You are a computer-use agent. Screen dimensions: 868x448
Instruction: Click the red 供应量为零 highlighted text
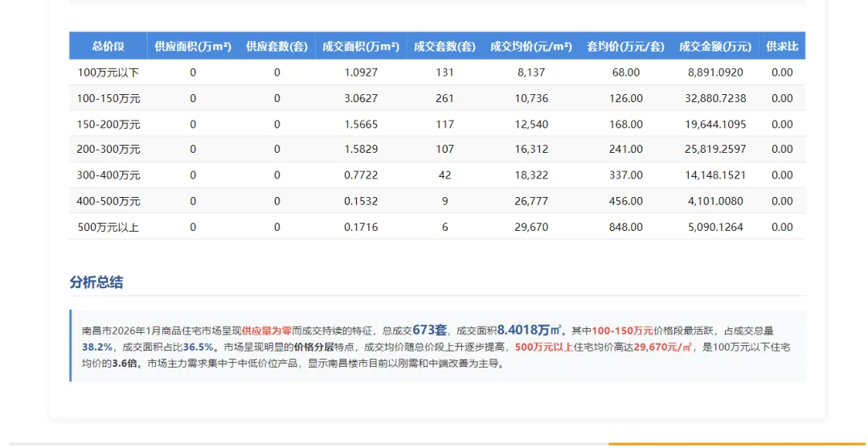[x=266, y=331]
